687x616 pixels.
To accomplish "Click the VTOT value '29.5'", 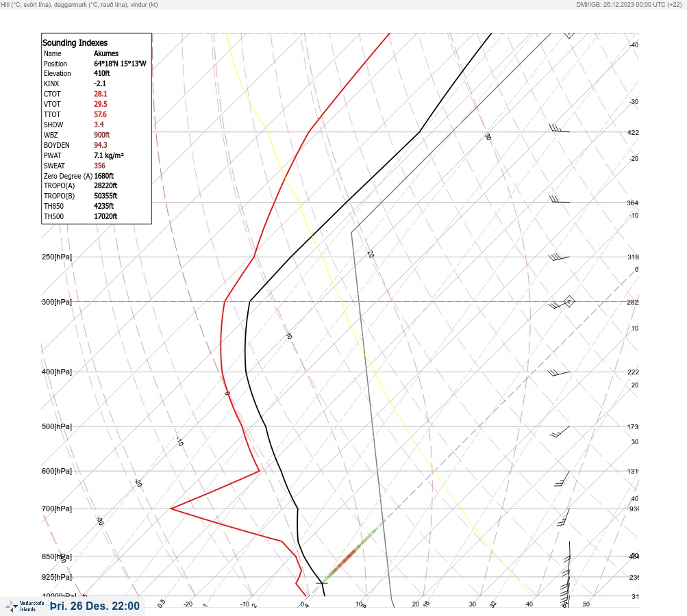I will pos(100,104).
